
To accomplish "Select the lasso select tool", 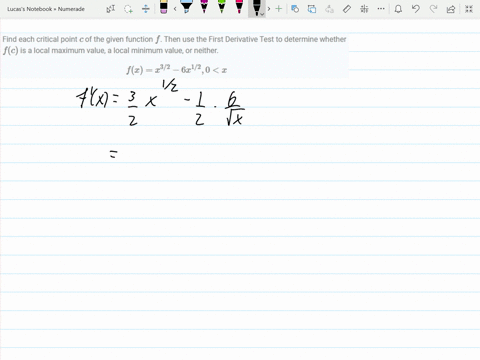I will click(128, 9).
